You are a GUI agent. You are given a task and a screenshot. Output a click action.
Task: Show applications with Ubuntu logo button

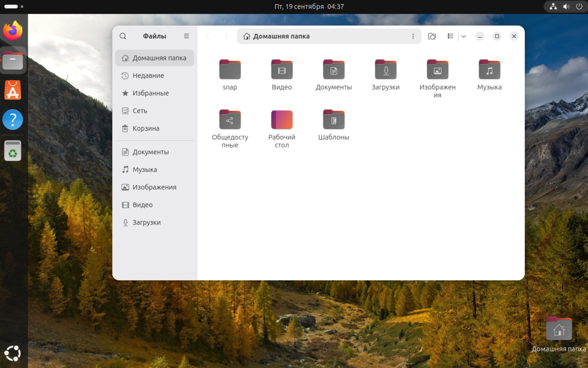(13, 353)
